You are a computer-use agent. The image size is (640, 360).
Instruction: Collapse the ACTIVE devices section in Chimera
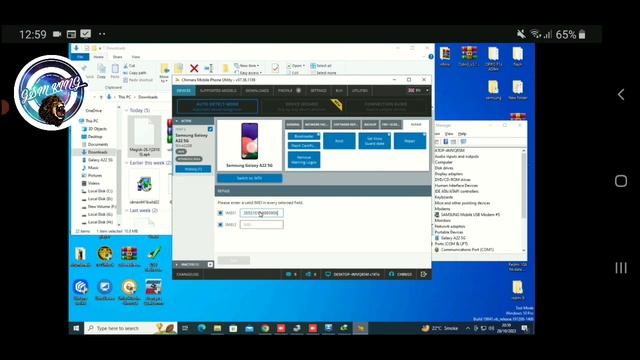(x=177, y=121)
